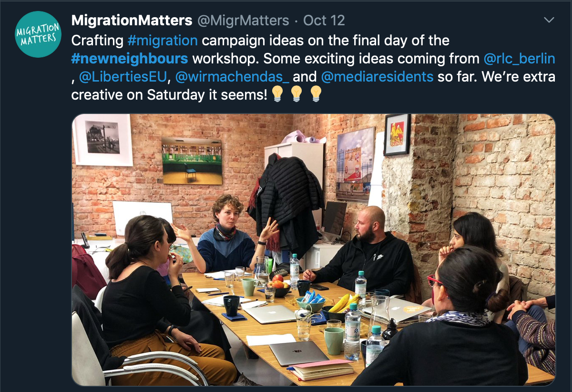Click the green painting in the photo
572x392 pixels.
(192, 160)
